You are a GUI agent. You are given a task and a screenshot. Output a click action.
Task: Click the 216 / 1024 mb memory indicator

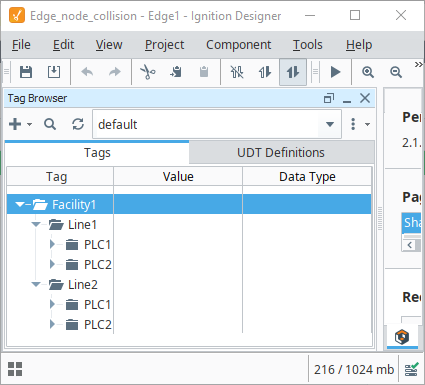point(354,369)
